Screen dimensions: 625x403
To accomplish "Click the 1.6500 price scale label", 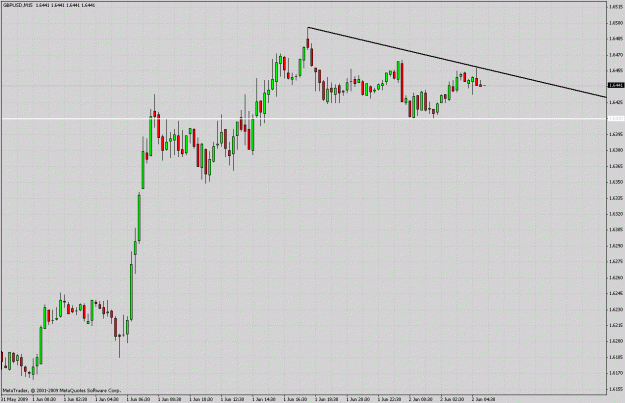I will [616, 23].
